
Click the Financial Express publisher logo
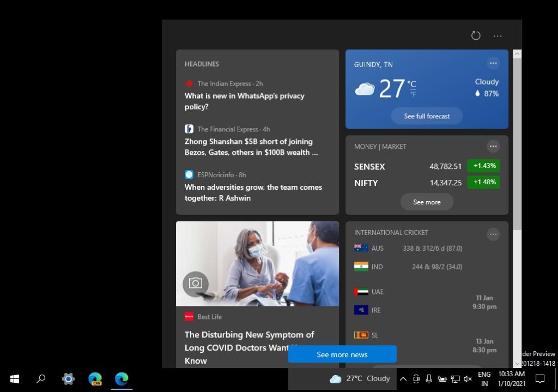click(189, 129)
